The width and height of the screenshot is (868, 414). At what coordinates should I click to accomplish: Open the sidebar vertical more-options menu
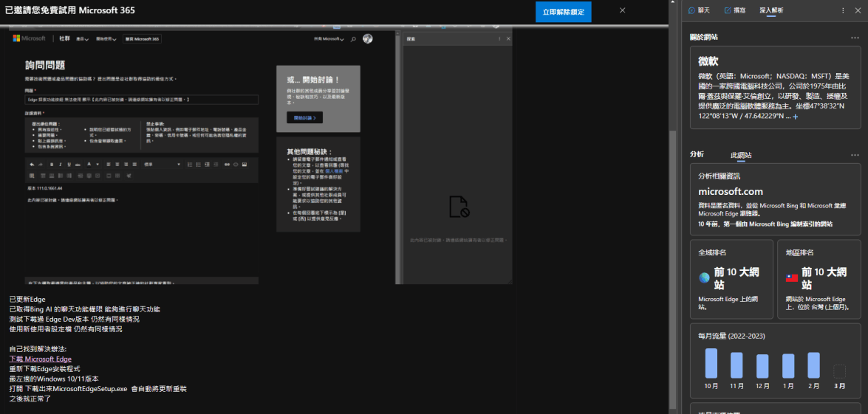(843, 10)
